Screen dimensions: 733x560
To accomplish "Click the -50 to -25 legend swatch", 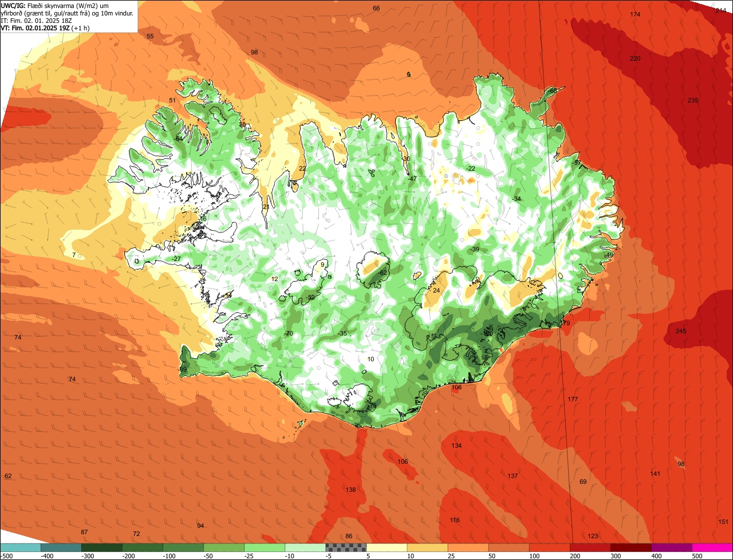I will point(224,547).
